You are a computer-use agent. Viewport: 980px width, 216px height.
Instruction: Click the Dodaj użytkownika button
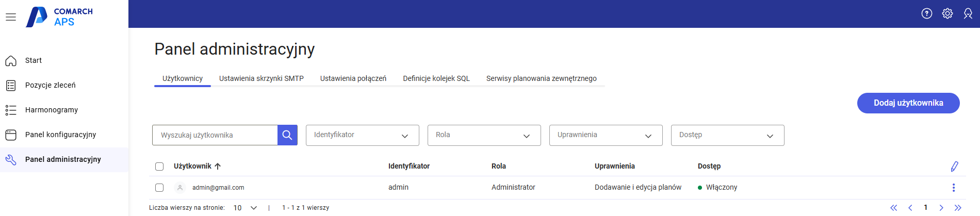pos(908,103)
